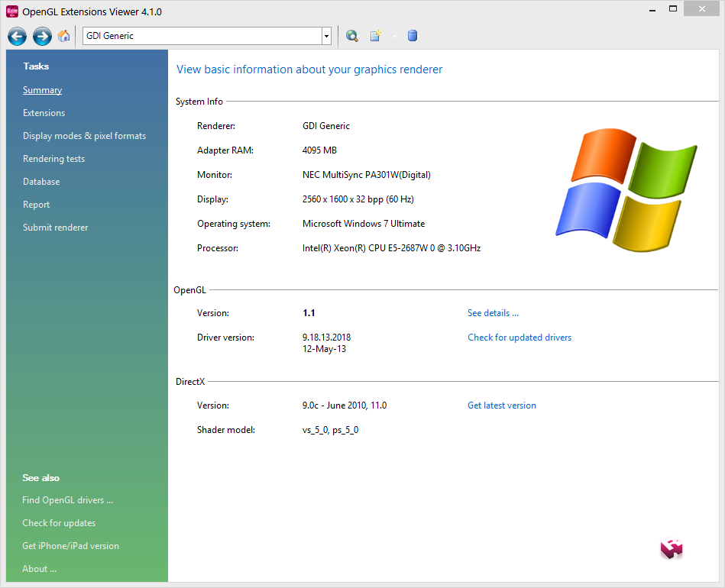Click See details link for OpenGL version

[x=493, y=313]
